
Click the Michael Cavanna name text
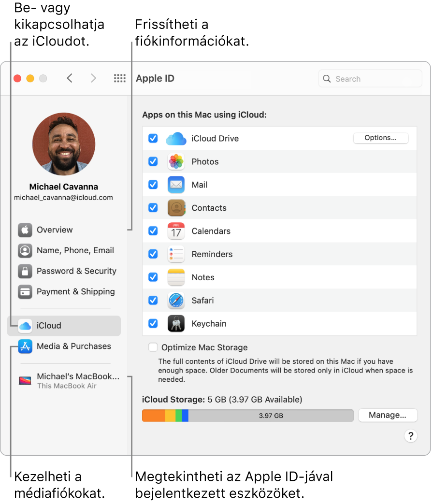[64, 187]
